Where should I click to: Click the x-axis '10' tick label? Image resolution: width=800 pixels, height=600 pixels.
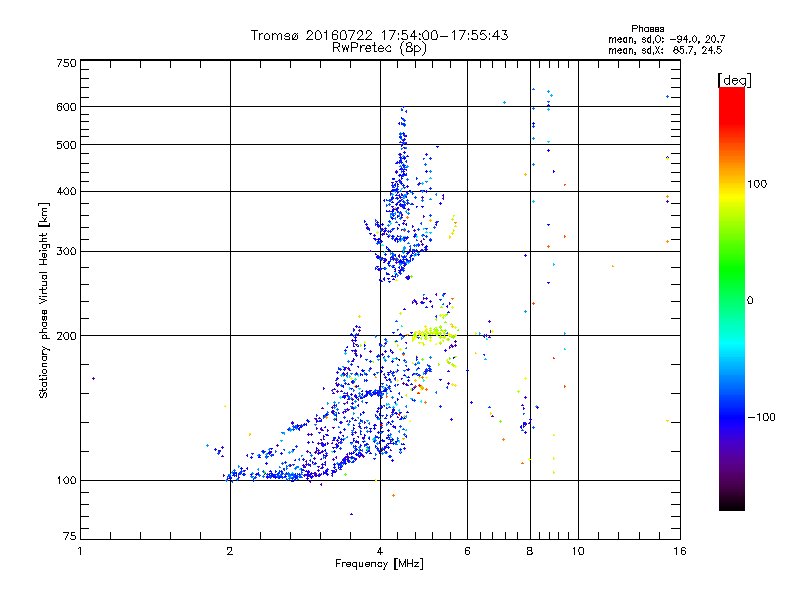click(x=578, y=551)
